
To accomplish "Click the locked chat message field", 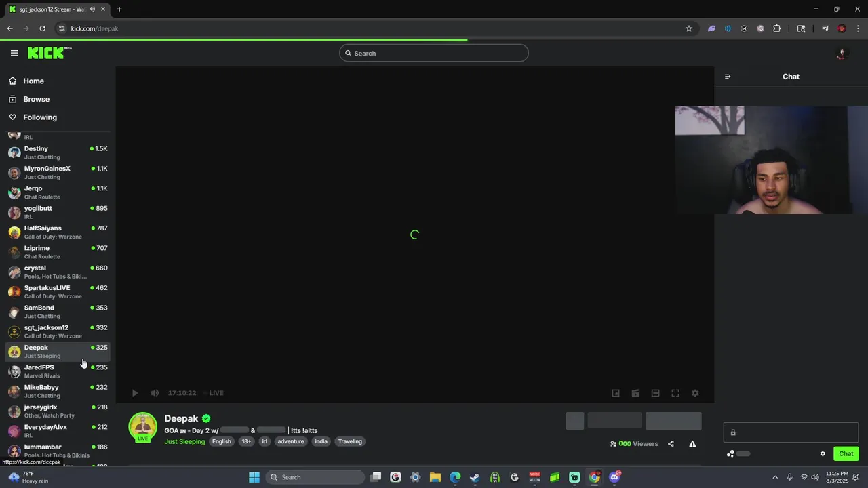I will [791, 432].
